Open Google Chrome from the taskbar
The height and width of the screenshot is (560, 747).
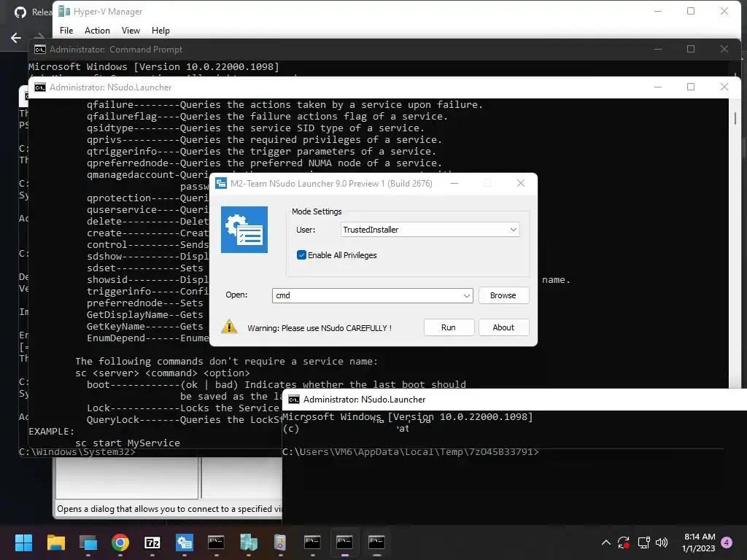(120, 542)
